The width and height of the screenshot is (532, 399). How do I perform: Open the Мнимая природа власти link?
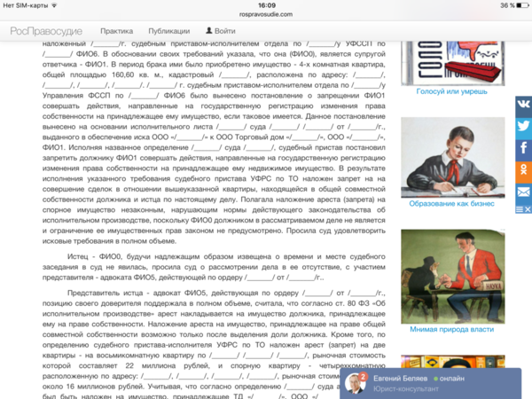coord(451,329)
